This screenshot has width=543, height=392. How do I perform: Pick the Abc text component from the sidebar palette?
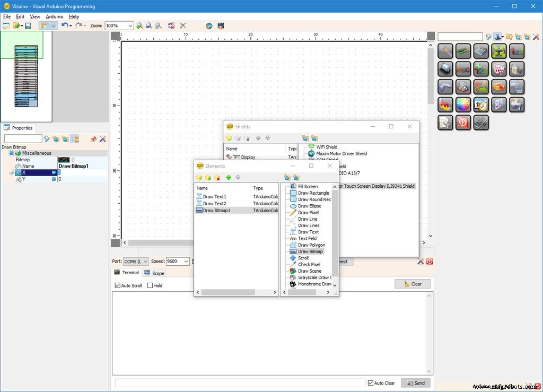[463, 69]
